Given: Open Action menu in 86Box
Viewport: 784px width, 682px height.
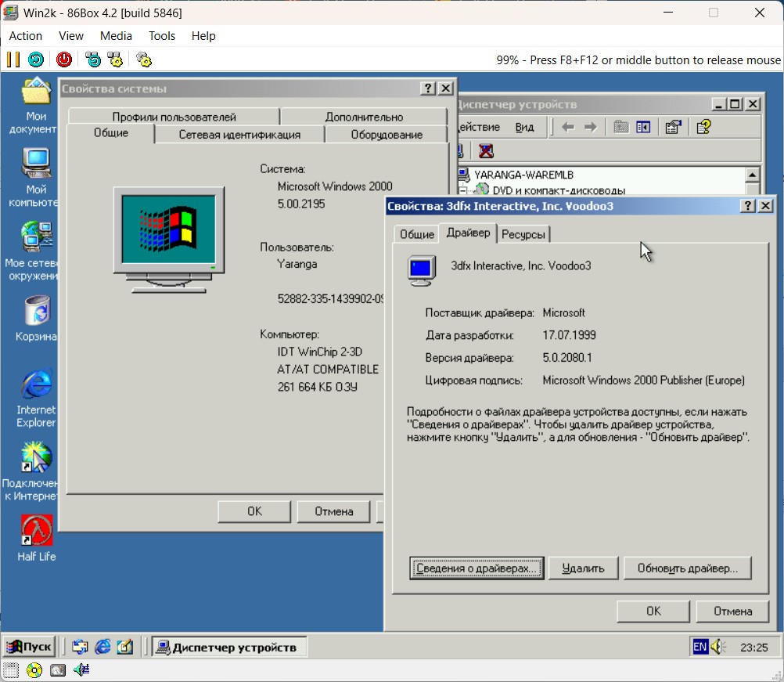Looking at the screenshot, I should (26, 36).
